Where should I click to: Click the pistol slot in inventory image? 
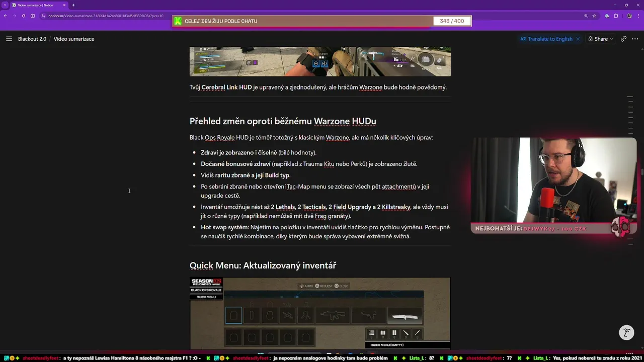[x=369, y=315]
